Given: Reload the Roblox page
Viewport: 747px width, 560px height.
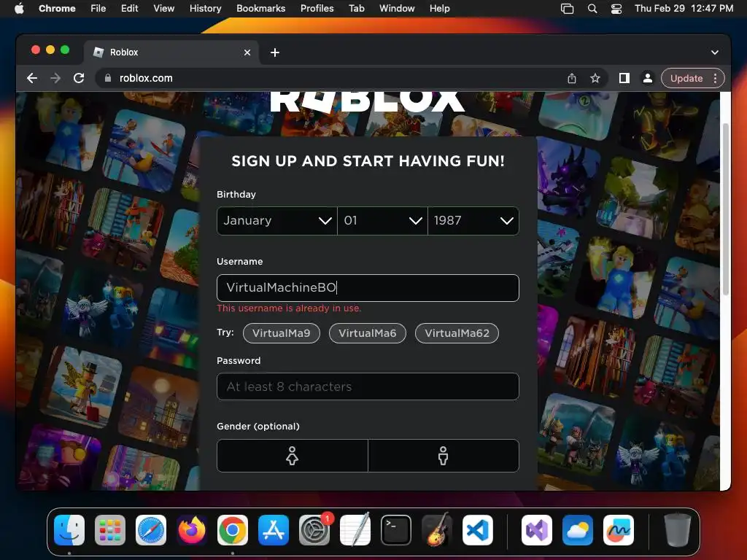Looking at the screenshot, I should point(79,78).
